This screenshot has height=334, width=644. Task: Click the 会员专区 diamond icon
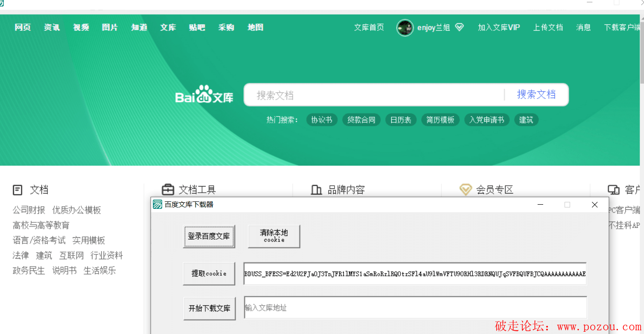point(466,190)
